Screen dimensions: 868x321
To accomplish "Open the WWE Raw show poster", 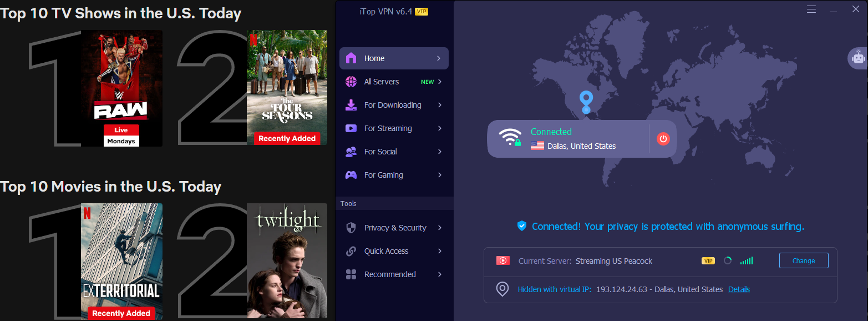I will click(x=122, y=88).
